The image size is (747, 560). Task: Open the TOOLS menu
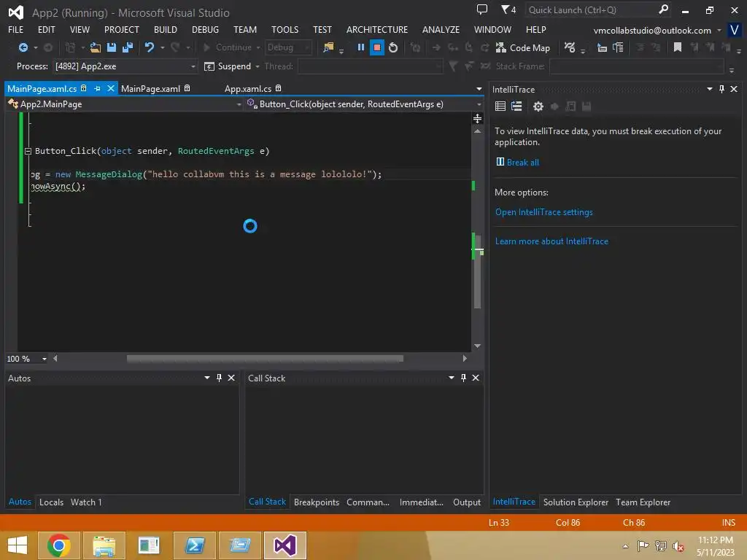[x=285, y=29]
